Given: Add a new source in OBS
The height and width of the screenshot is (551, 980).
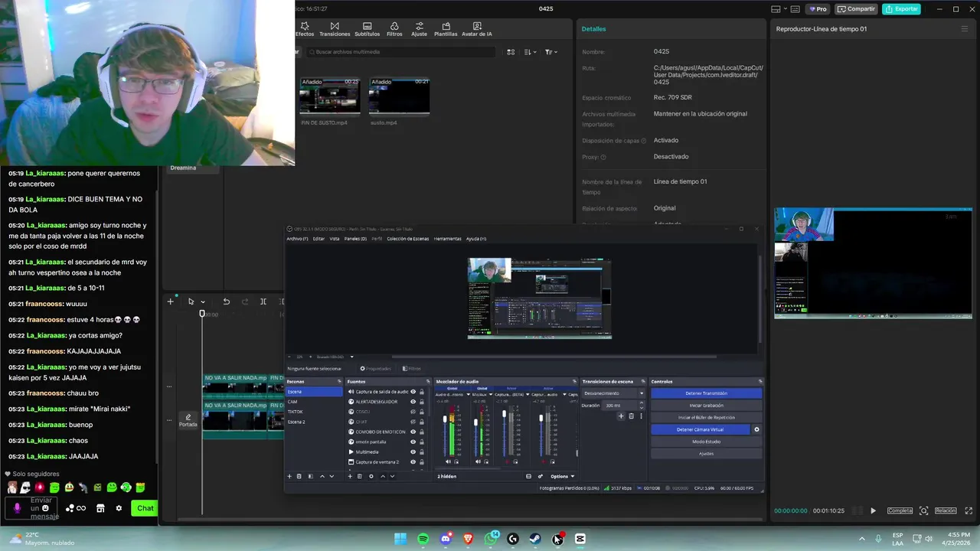Looking at the screenshot, I should tap(350, 476).
